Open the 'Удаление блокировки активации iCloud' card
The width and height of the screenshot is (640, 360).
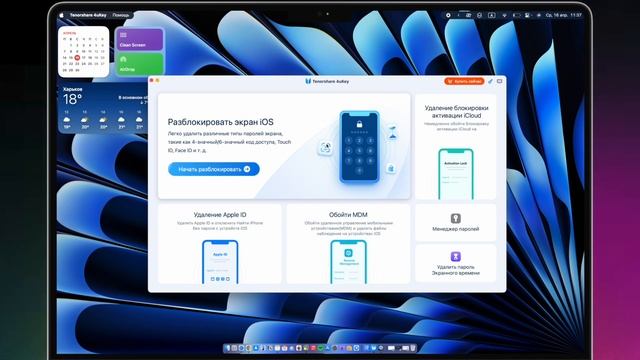coord(456,147)
